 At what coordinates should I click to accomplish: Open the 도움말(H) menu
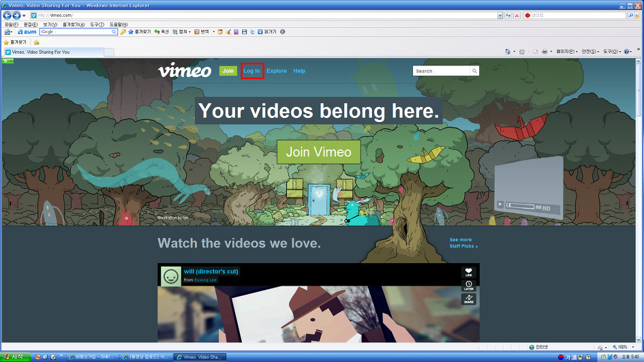119,25
